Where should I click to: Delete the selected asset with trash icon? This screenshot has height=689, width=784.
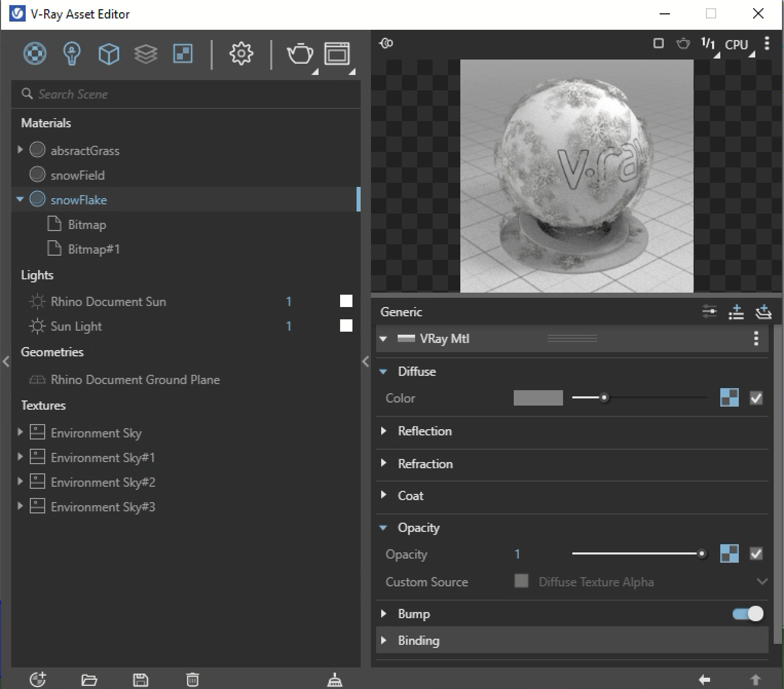tap(192, 680)
